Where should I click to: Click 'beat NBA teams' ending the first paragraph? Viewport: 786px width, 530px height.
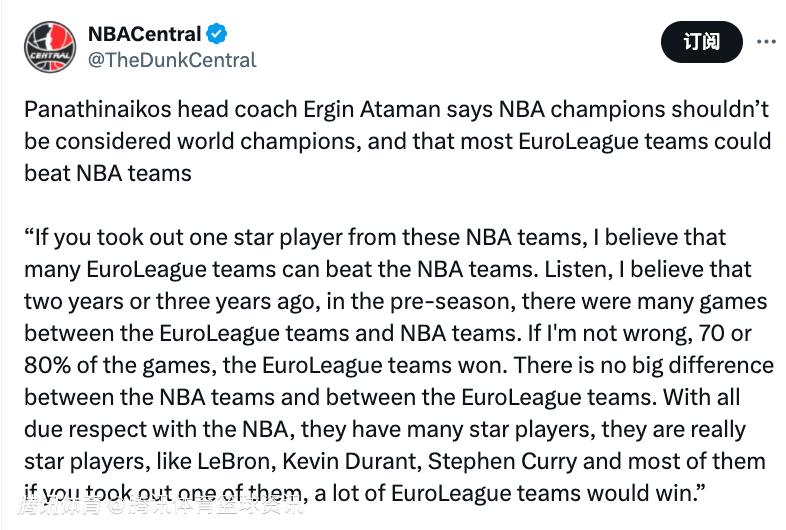click(108, 173)
